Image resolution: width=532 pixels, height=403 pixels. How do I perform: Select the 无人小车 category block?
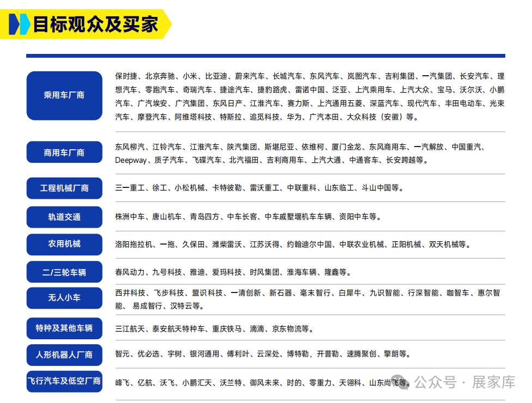[64, 298]
